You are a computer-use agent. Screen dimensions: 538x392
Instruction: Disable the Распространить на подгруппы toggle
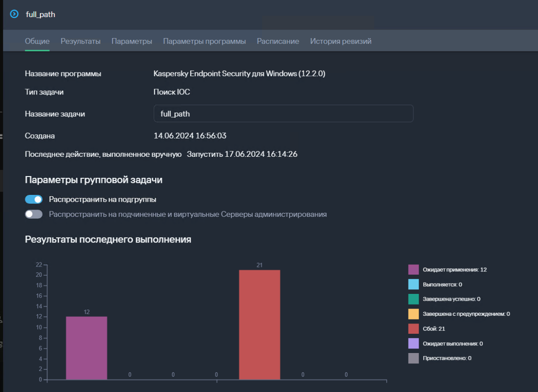[34, 199]
